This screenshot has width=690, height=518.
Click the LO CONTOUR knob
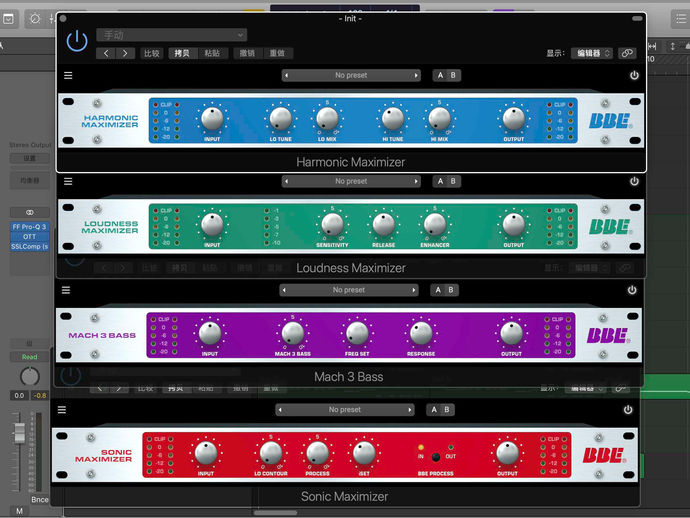tap(271, 453)
